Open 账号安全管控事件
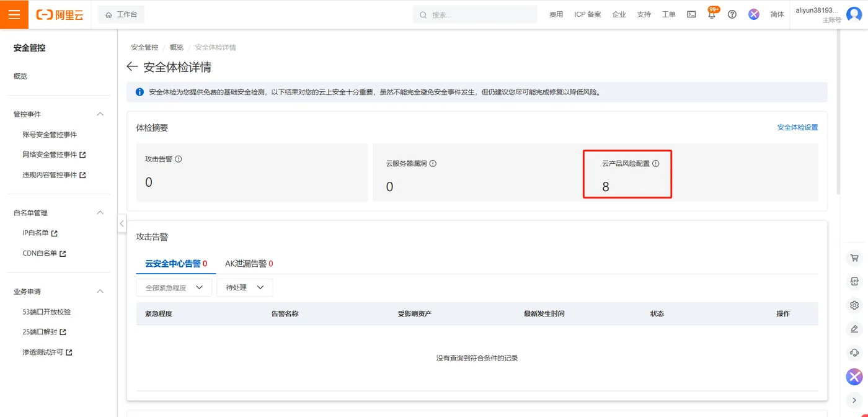The height and width of the screenshot is (417, 868). click(x=50, y=135)
